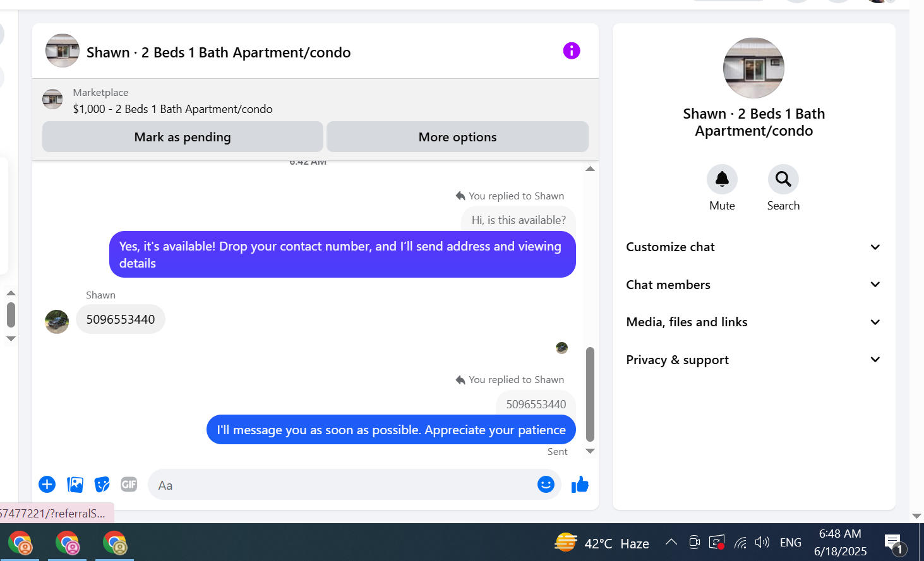This screenshot has height=561, width=924.
Task: Expand the Chat members section
Action: (x=753, y=285)
